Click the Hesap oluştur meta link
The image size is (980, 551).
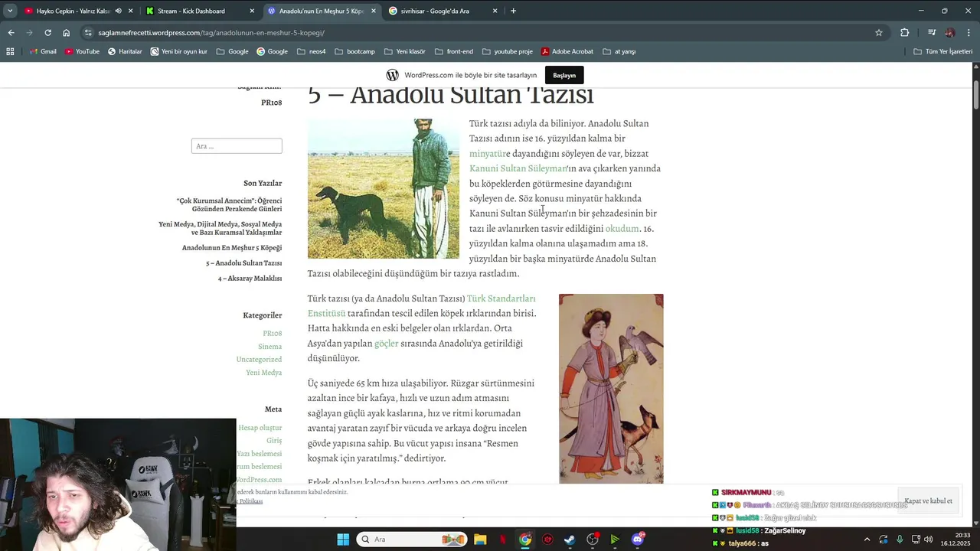coord(260,428)
